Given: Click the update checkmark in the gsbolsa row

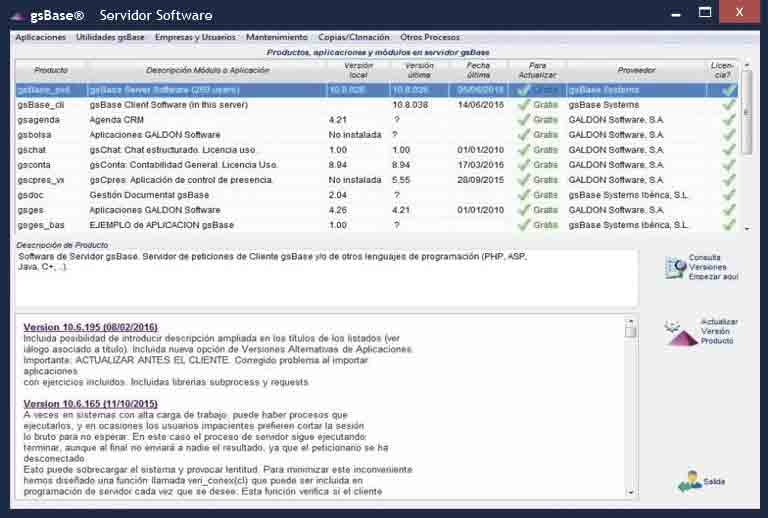Looking at the screenshot, I should pyautogui.click(x=524, y=135).
